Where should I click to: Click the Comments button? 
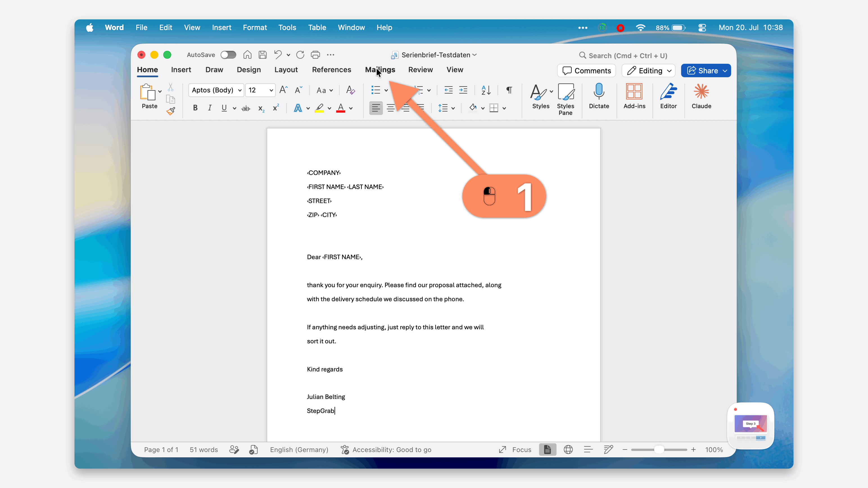(587, 71)
